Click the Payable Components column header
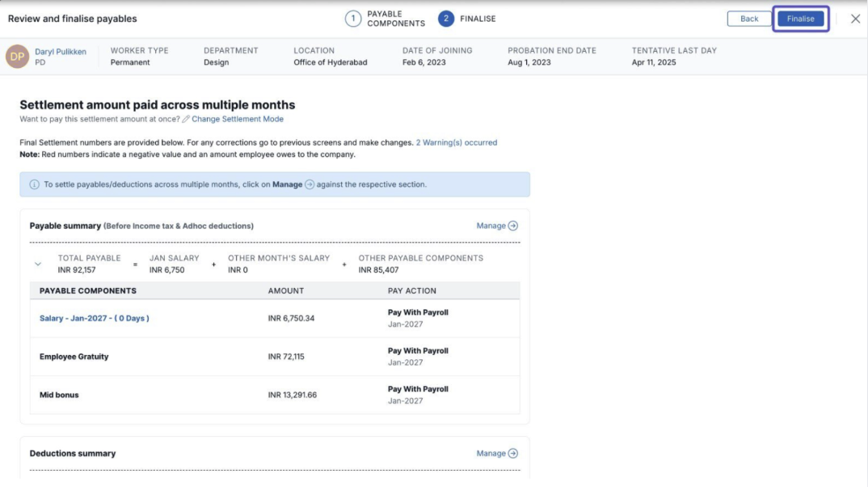 pyautogui.click(x=88, y=291)
